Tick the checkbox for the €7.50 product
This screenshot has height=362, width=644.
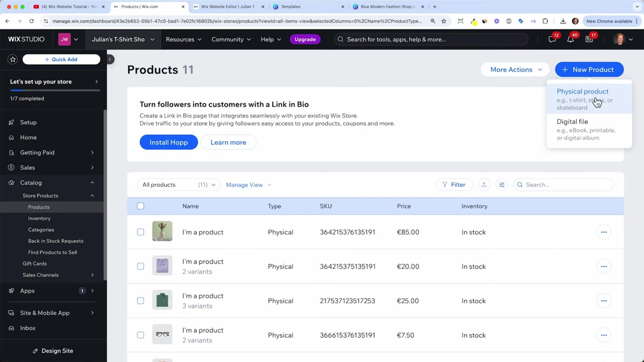tap(140, 335)
